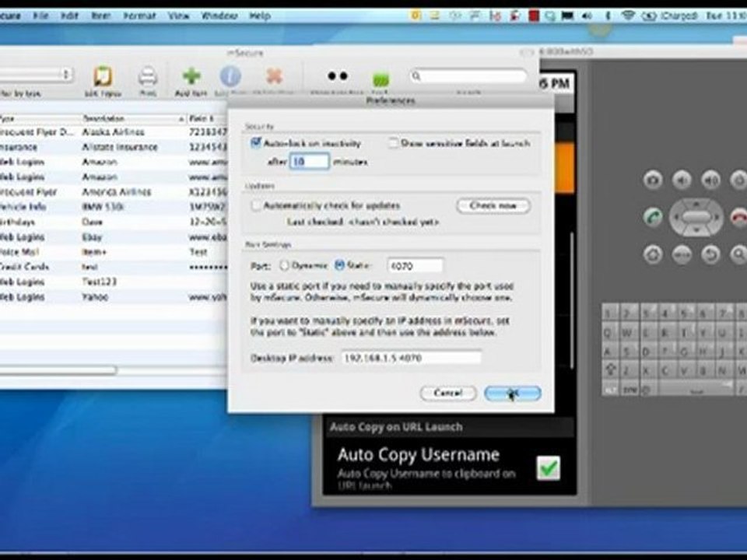Image resolution: width=747 pixels, height=560 pixels.
Task: Open the Window menu
Action: click(219, 16)
